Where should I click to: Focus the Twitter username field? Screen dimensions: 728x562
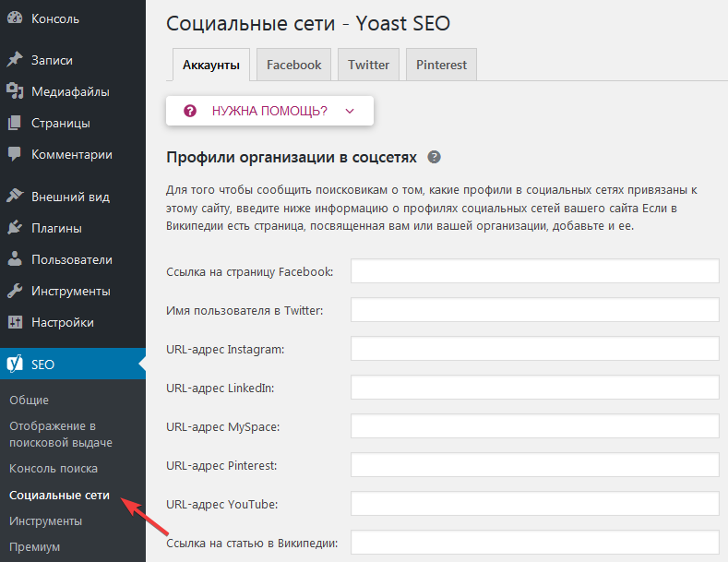pyautogui.click(x=535, y=309)
